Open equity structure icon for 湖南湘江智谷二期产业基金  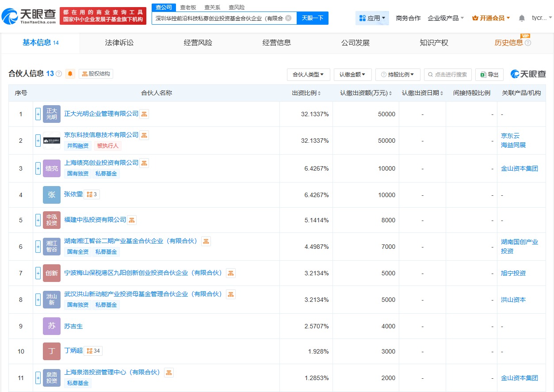(206, 241)
